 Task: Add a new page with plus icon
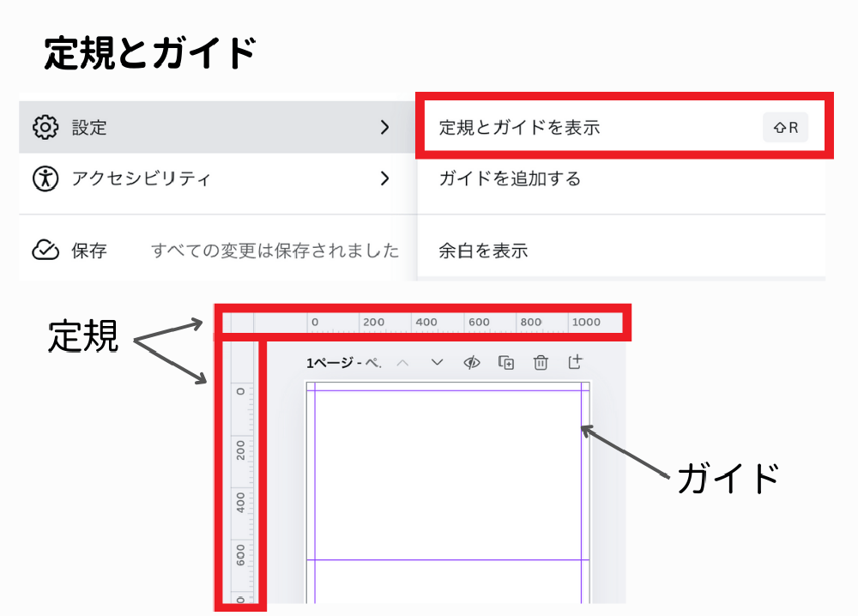576,363
